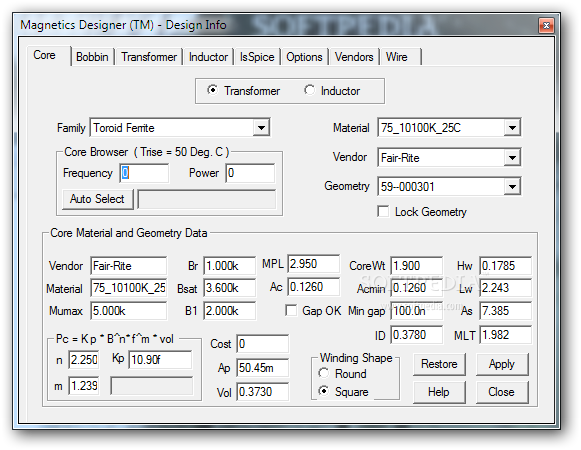Open the Vendors tab

pos(354,57)
